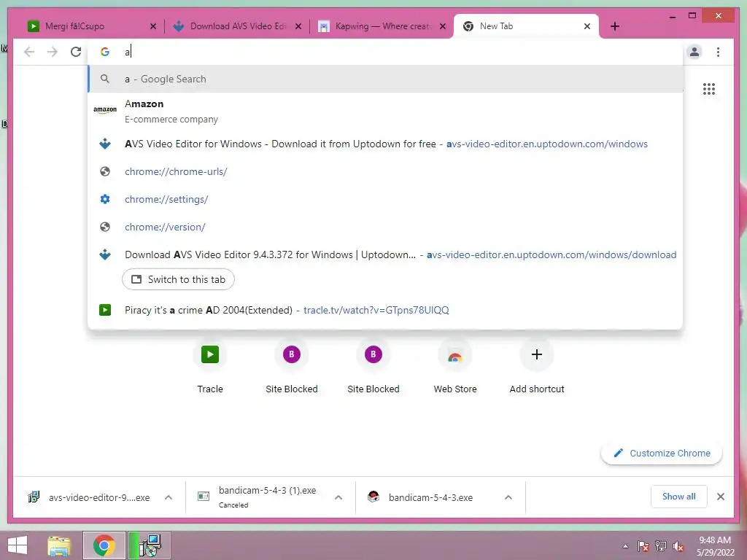Click the forward navigation arrow
Image resolution: width=747 pixels, height=560 pixels.
pyautogui.click(x=53, y=52)
